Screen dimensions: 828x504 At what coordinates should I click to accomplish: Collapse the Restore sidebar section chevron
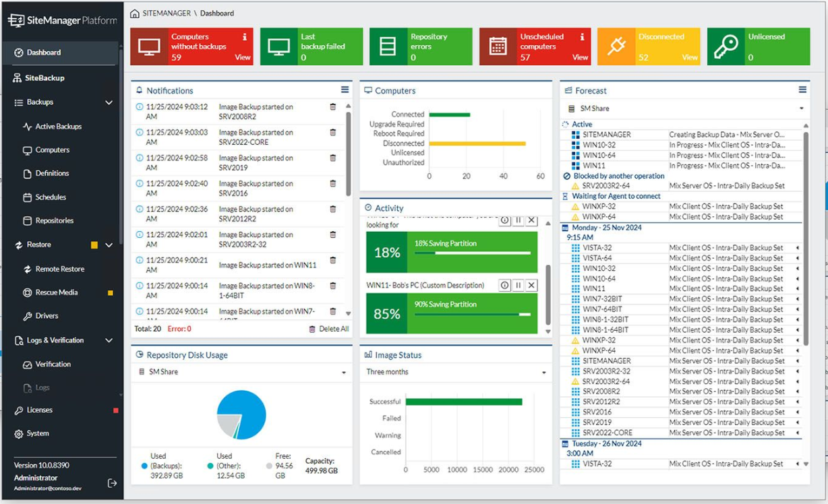click(x=109, y=245)
